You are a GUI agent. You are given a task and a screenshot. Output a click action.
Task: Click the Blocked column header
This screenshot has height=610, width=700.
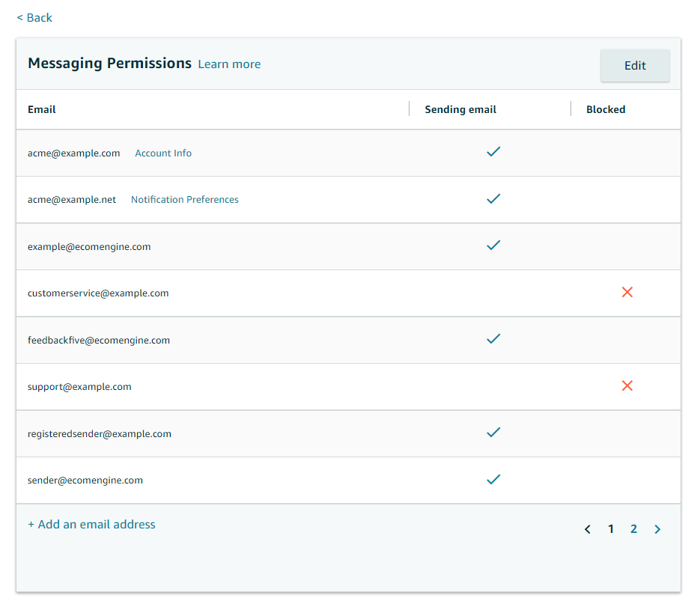606,109
